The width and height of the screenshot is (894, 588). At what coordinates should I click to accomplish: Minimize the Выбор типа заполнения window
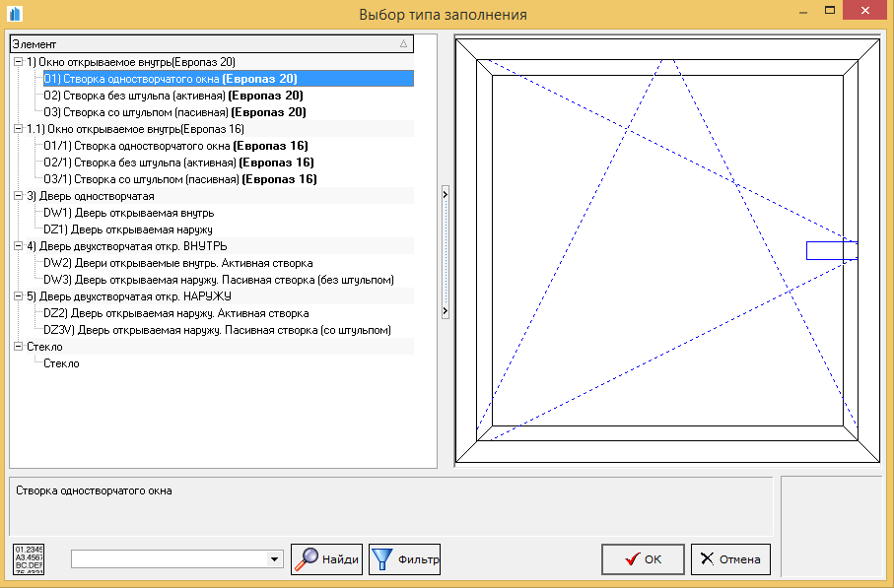point(803,12)
